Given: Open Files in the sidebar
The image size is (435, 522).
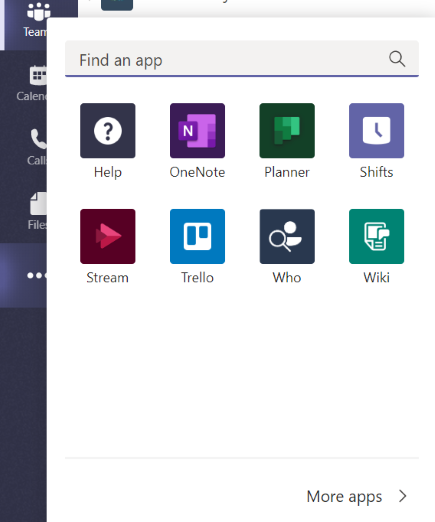Looking at the screenshot, I should coord(37,211).
